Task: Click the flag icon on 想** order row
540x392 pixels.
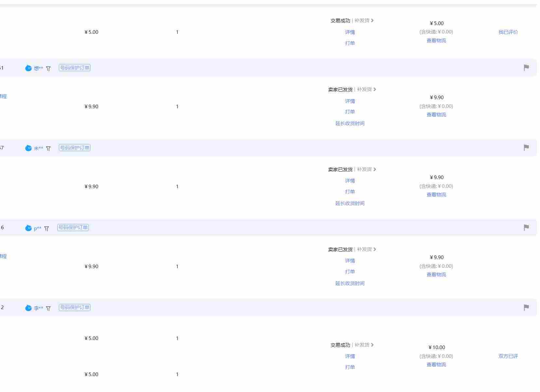Action: [526, 68]
